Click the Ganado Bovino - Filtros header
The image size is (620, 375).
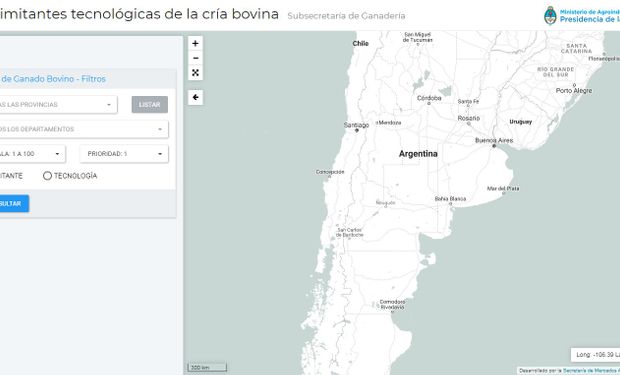(x=53, y=79)
